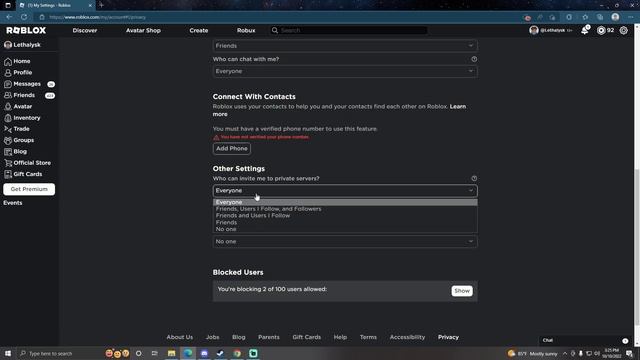Open the Create tab
The image size is (640, 360).
tap(199, 31)
